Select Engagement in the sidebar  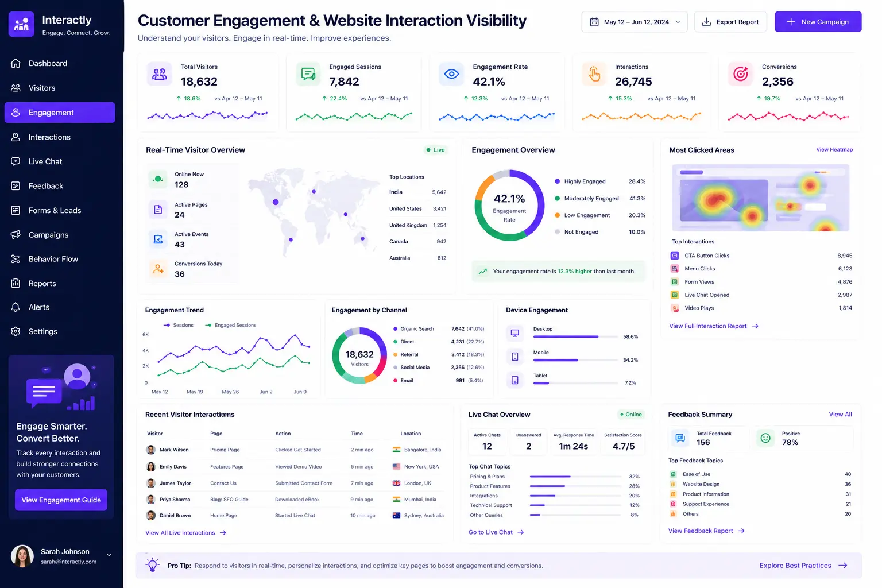[60, 113]
